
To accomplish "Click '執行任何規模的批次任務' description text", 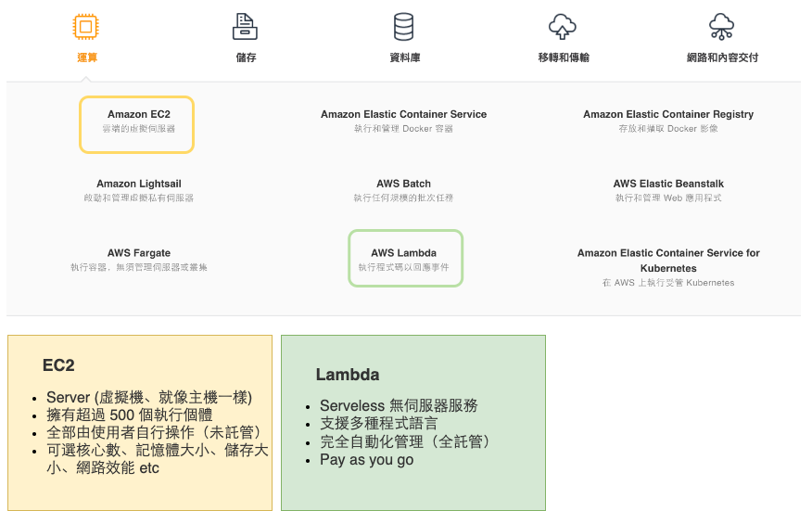I will pyautogui.click(x=403, y=198).
